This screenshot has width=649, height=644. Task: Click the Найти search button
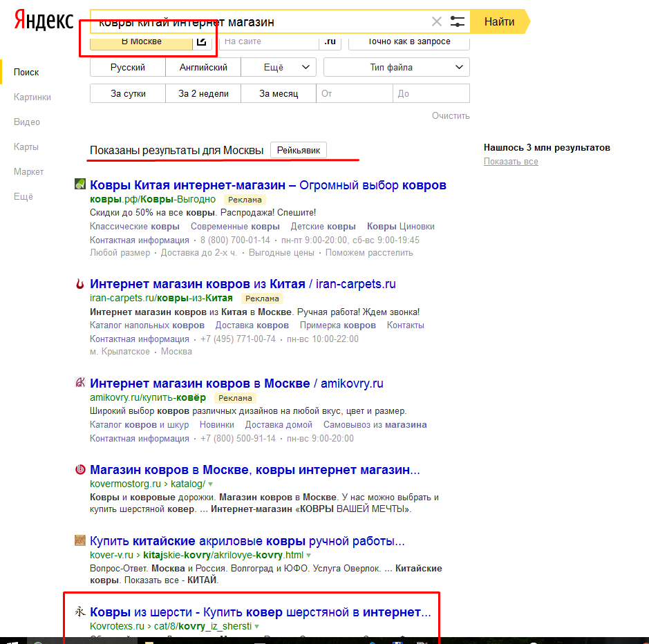(x=500, y=21)
